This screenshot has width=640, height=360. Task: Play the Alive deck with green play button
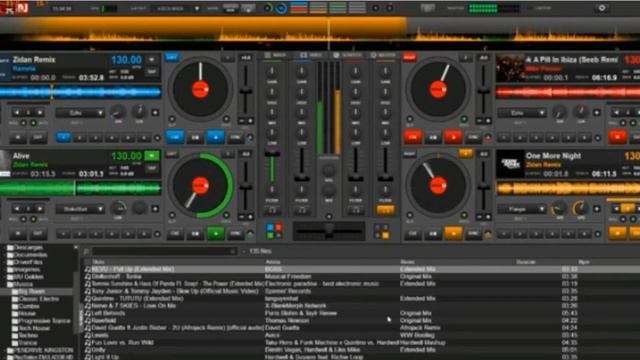pos(216,233)
